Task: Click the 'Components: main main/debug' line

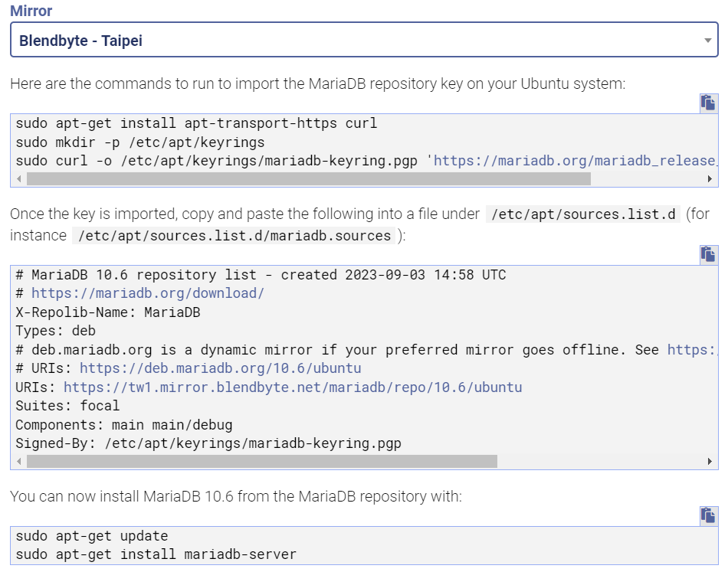Action: coord(124,425)
